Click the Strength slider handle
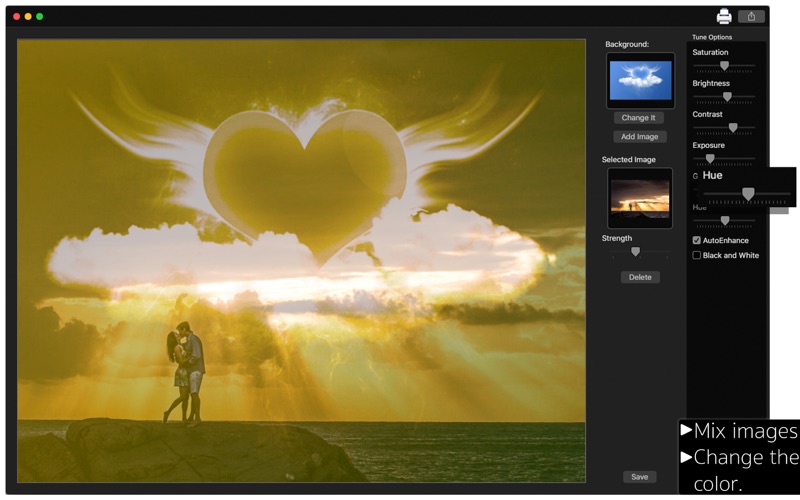The width and height of the screenshot is (800, 500). coord(635,252)
